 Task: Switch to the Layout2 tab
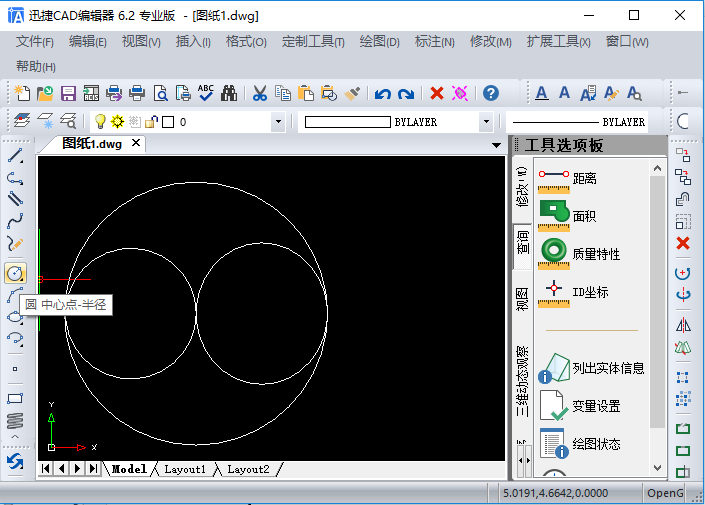tap(248, 469)
